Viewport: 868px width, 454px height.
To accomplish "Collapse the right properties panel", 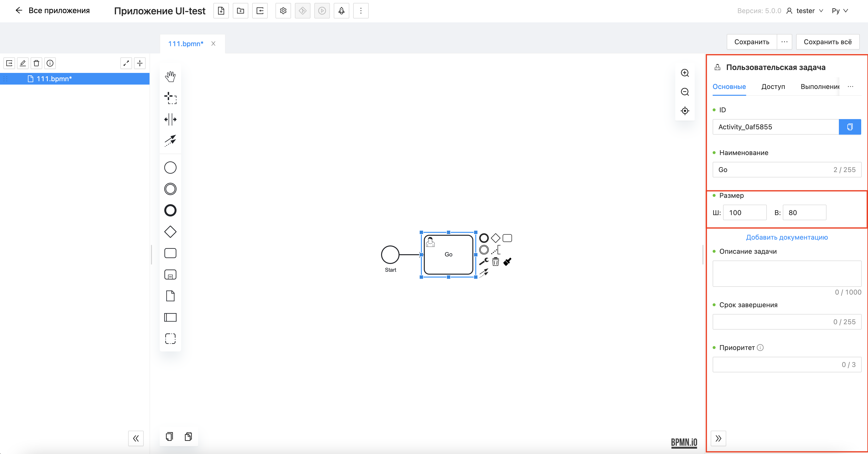I will (718, 438).
